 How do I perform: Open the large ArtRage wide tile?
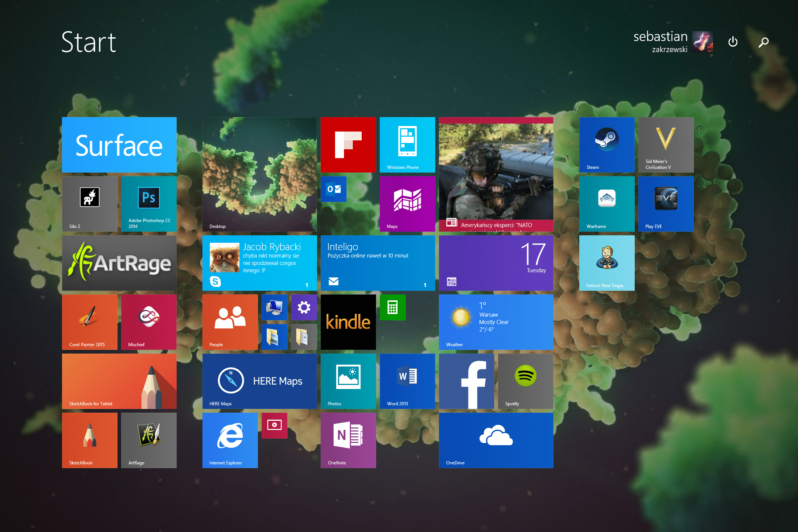(119, 263)
